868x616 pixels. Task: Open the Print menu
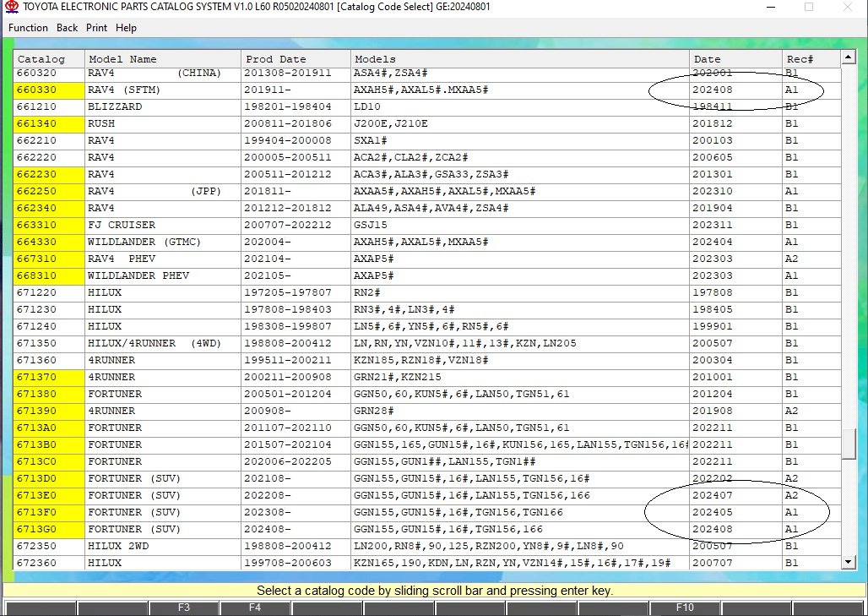click(x=96, y=28)
